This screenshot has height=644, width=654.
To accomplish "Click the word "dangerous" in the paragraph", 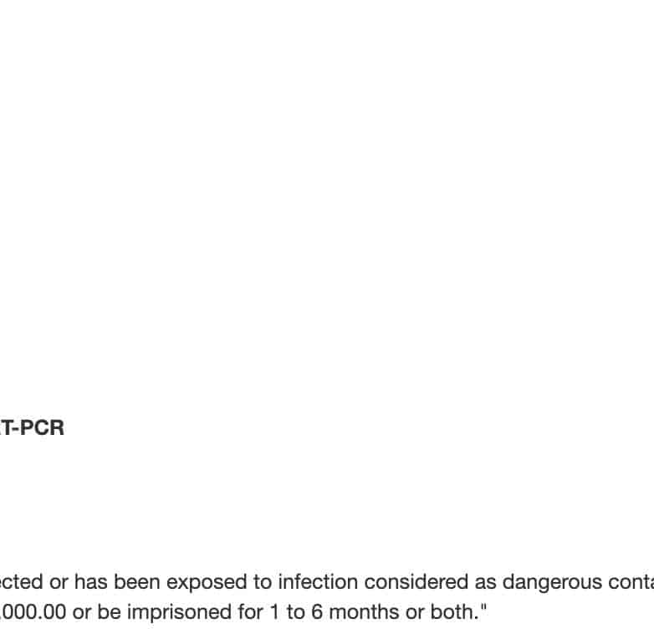I will 512,581.
